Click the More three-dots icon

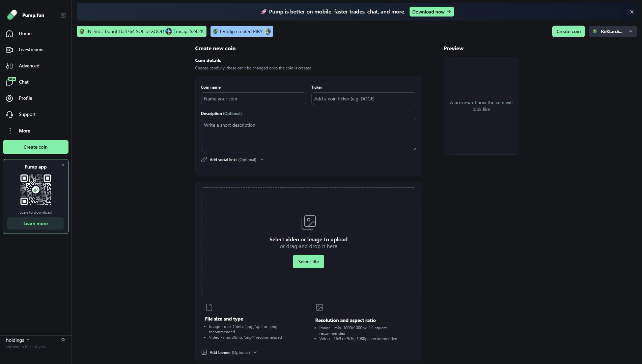[x=10, y=131]
